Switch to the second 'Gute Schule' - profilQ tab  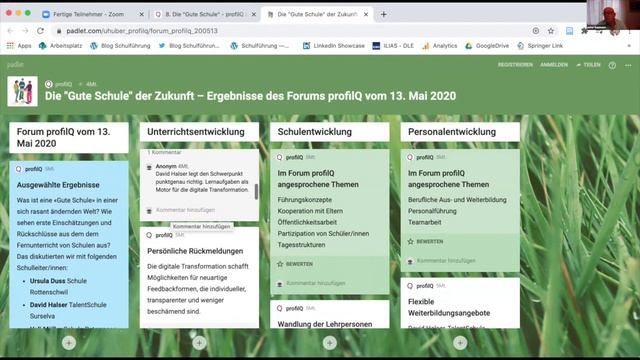coord(204,14)
